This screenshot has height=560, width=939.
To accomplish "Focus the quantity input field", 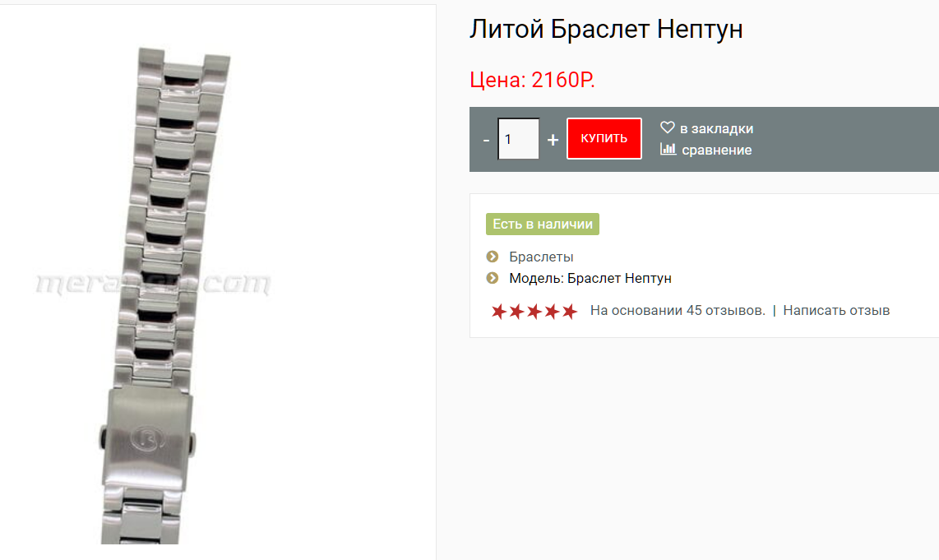I will click(519, 139).
